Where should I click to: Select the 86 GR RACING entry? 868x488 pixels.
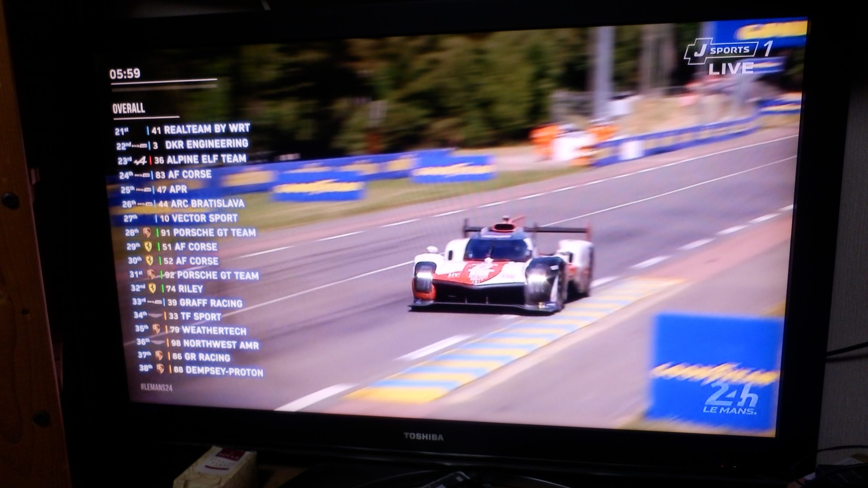coord(201,358)
